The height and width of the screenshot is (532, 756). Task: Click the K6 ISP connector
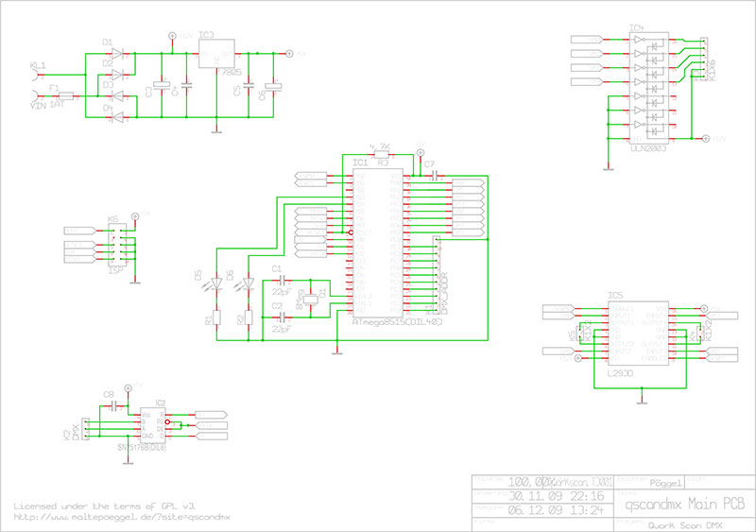coord(115,245)
